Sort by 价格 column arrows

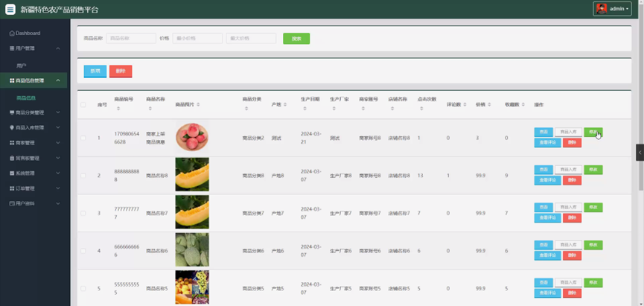click(488, 105)
